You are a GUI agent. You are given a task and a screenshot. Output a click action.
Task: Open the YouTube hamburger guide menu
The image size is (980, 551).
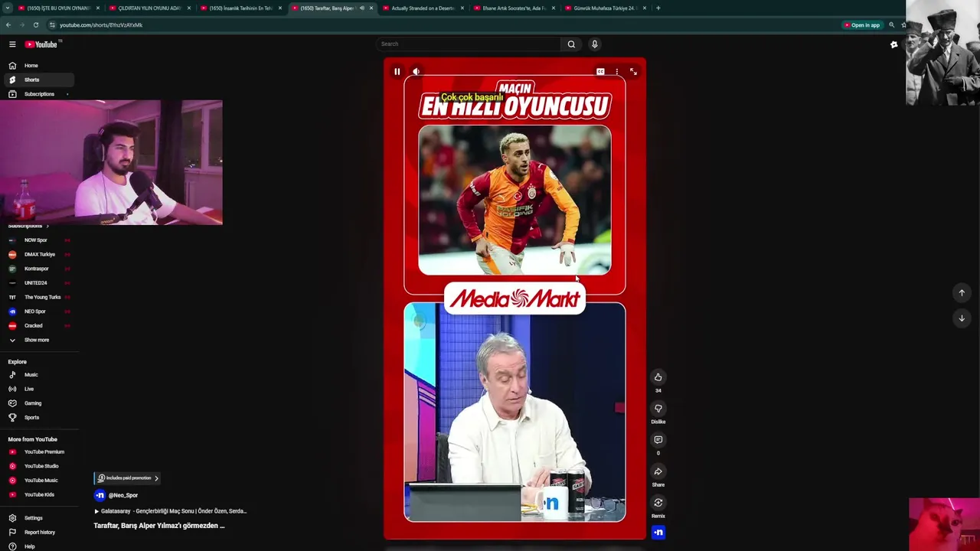pos(12,44)
